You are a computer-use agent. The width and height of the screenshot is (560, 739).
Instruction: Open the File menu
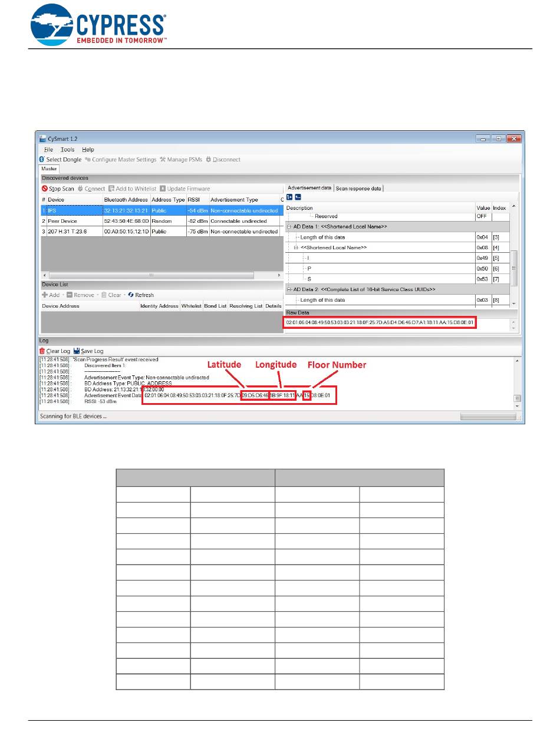point(49,150)
